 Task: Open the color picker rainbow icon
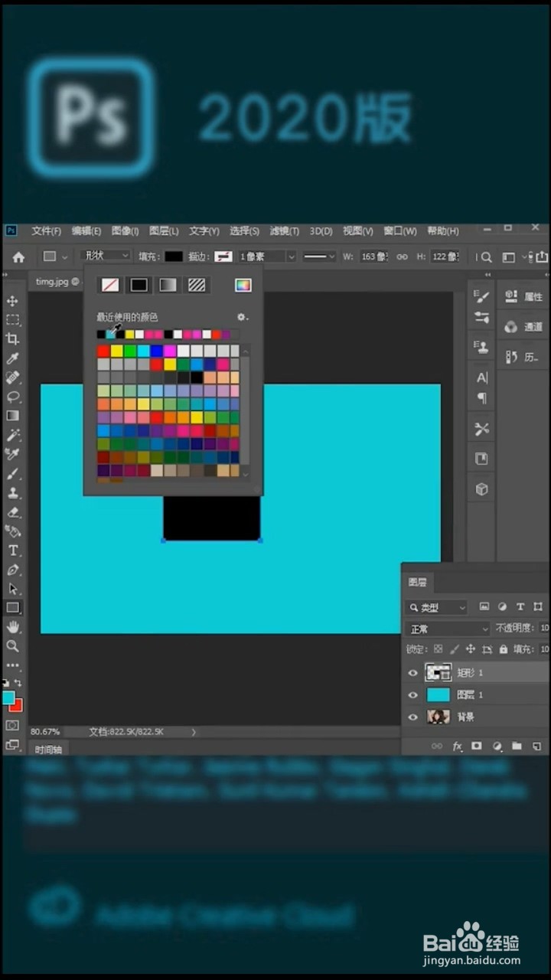[243, 285]
